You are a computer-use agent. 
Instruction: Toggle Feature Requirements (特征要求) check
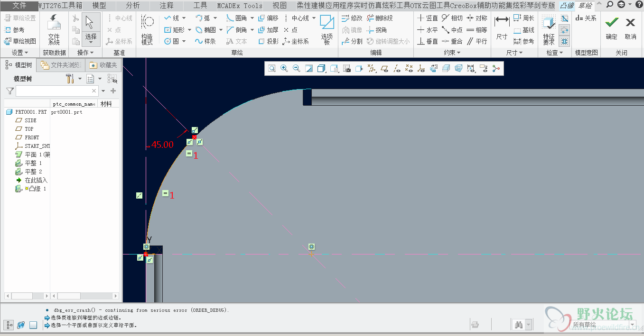pos(549,30)
